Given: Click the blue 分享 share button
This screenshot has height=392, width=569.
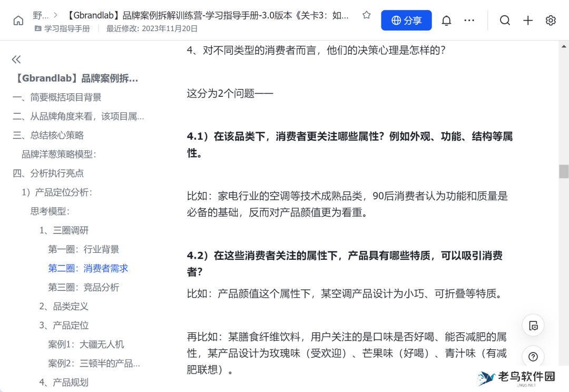Looking at the screenshot, I should coord(406,20).
